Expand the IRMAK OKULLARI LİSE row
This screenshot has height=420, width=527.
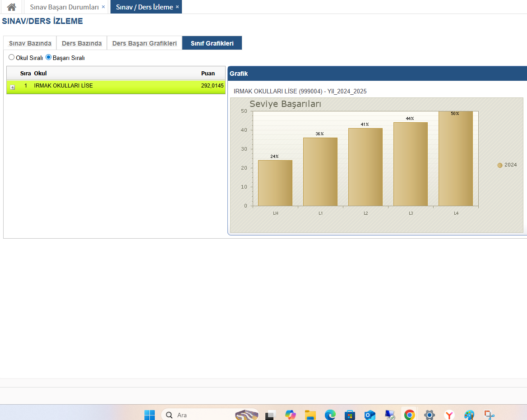13,87
